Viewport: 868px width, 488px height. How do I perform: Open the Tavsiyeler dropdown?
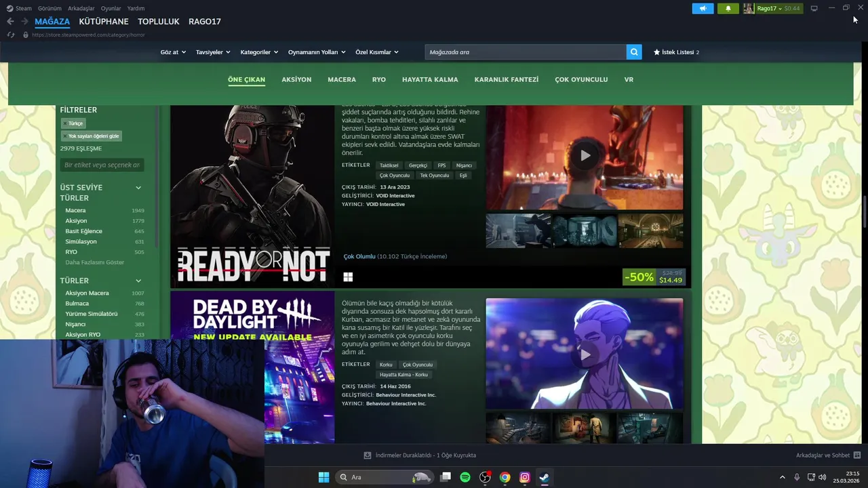213,52
